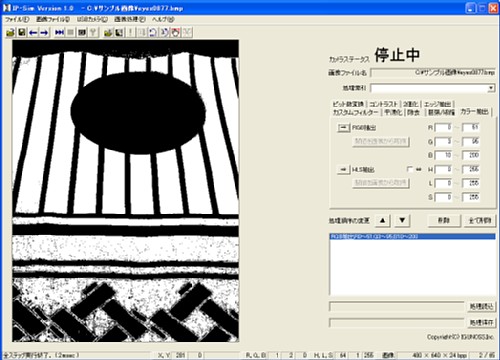This screenshot has width=500, height=360.
Task: Click the grayed stop square toolbar icon
Action: point(71,32)
